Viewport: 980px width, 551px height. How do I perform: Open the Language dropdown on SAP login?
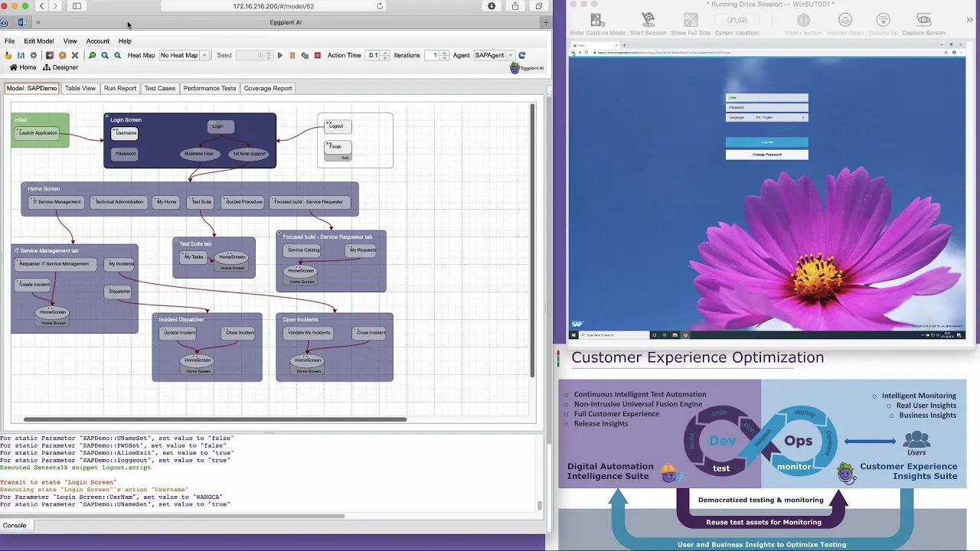[x=766, y=117]
